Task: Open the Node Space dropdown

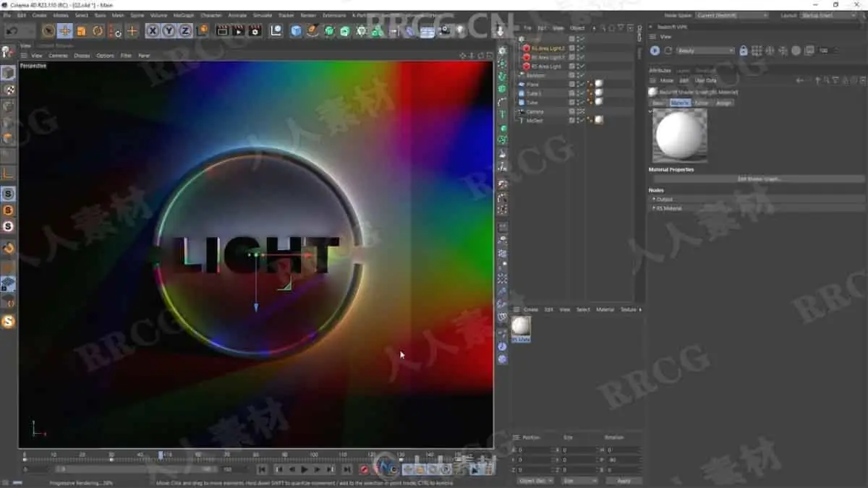Action: [x=732, y=15]
